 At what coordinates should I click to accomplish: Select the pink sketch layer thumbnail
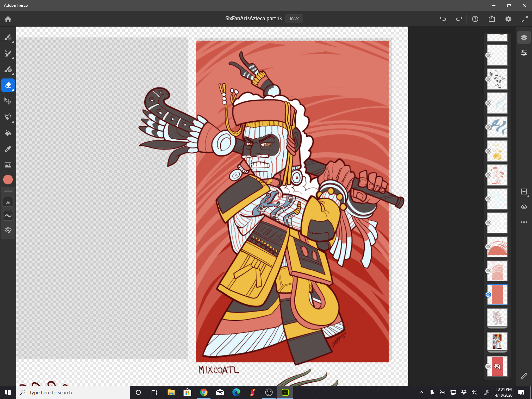[x=497, y=317]
